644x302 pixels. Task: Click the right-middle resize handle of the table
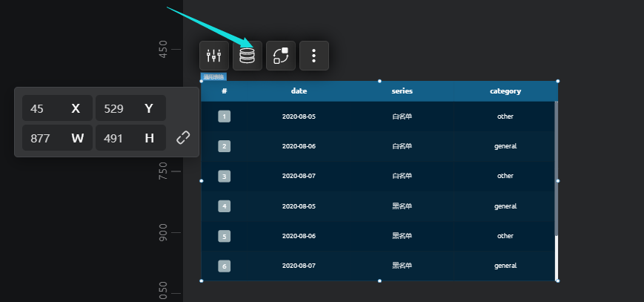pos(558,180)
